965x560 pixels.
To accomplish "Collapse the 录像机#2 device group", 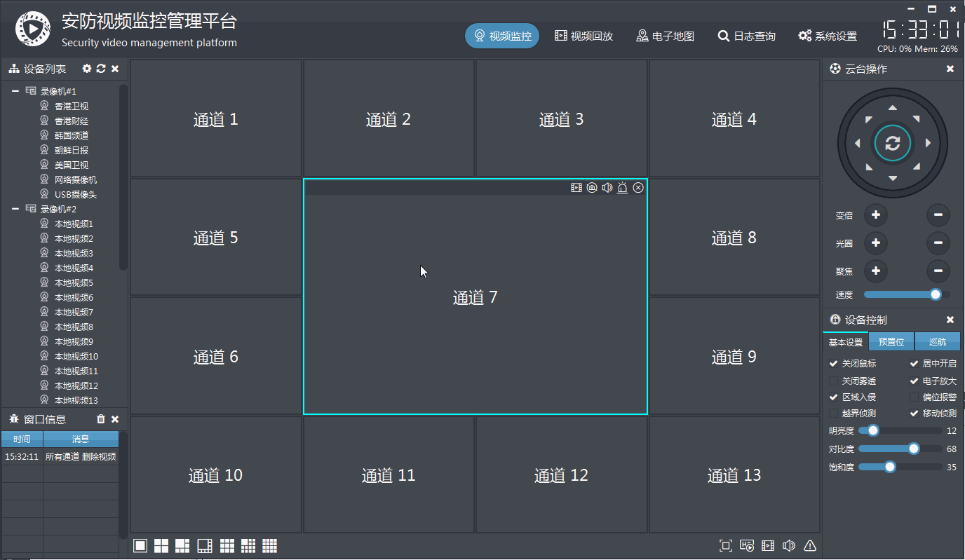I will tap(15, 208).
